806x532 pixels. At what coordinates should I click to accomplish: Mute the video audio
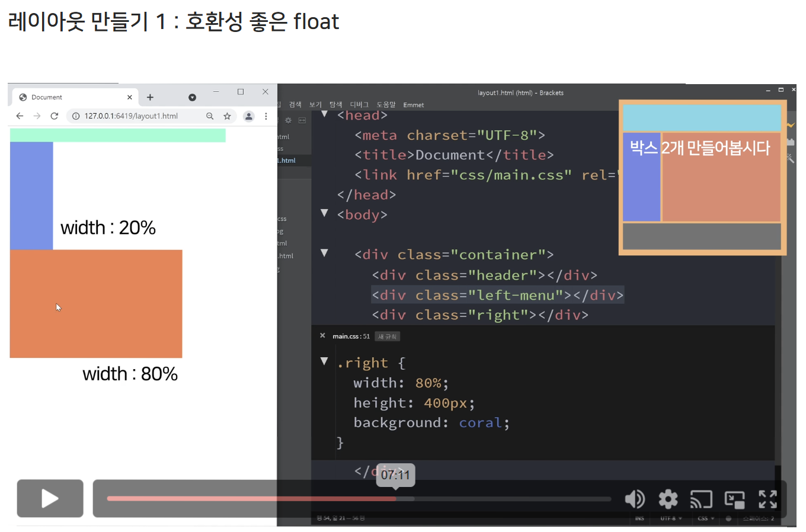click(x=635, y=499)
